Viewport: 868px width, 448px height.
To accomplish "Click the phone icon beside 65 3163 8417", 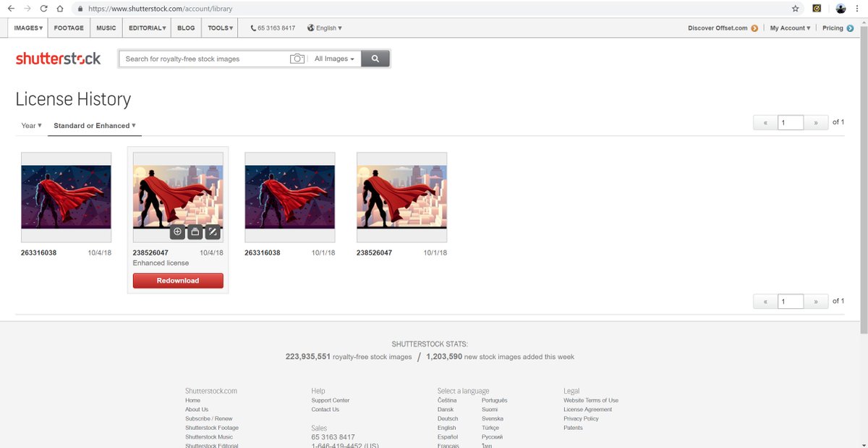I will click(x=253, y=28).
